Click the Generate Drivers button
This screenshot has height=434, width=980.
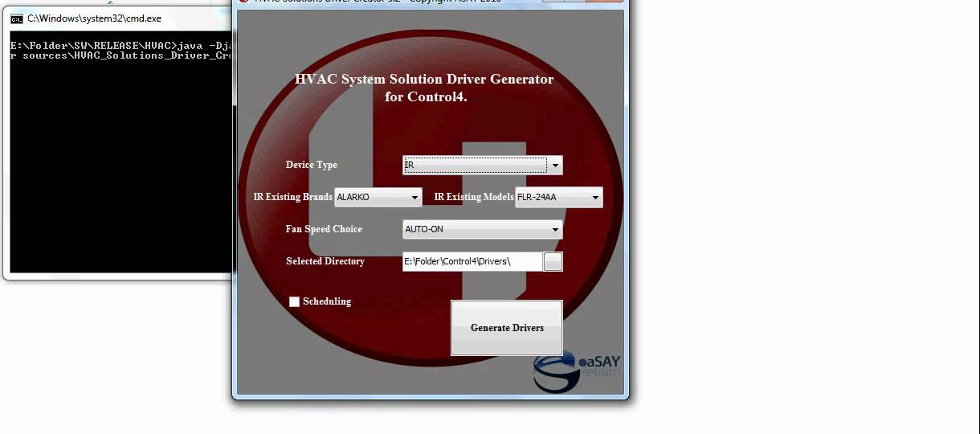point(507,328)
